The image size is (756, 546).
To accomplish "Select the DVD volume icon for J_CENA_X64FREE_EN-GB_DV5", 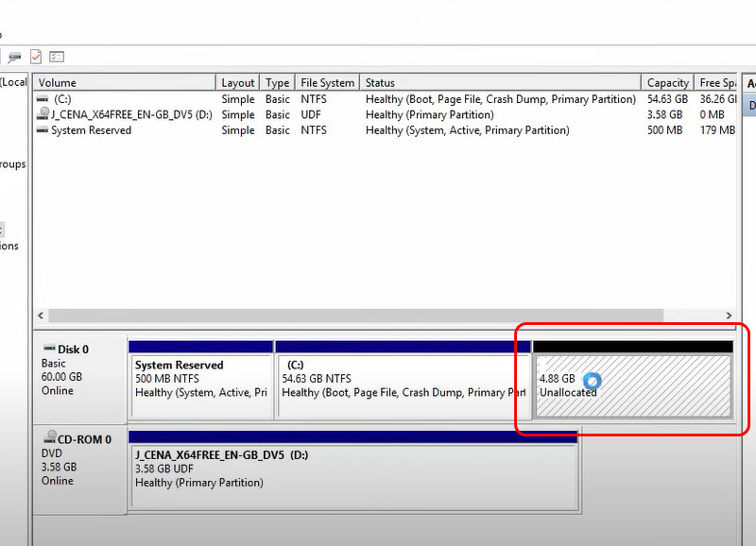I will tap(42, 114).
